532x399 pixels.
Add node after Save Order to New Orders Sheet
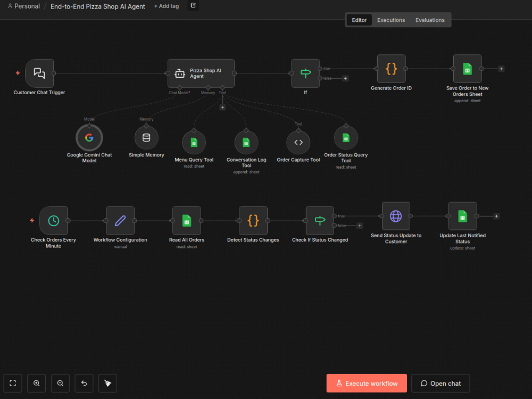[x=501, y=69]
